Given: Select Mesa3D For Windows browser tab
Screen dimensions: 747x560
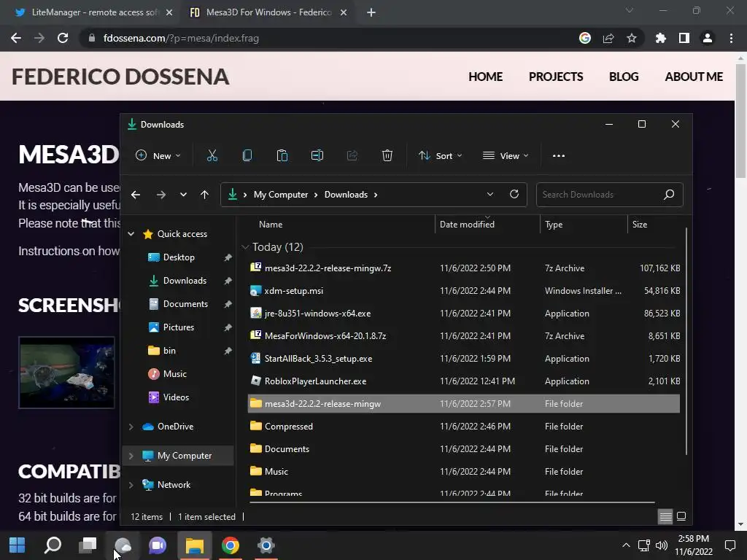Looking at the screenshot, I should point(267,12).
